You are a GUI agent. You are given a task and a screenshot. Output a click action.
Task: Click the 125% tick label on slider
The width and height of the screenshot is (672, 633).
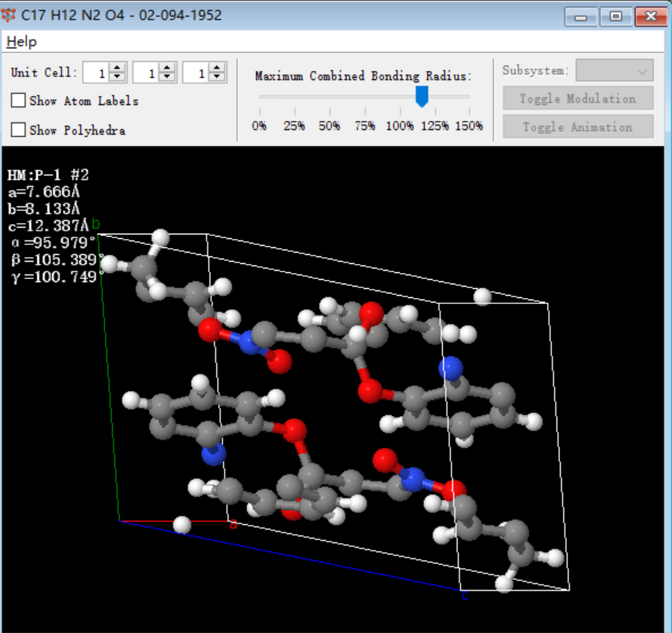click(435, 126)
